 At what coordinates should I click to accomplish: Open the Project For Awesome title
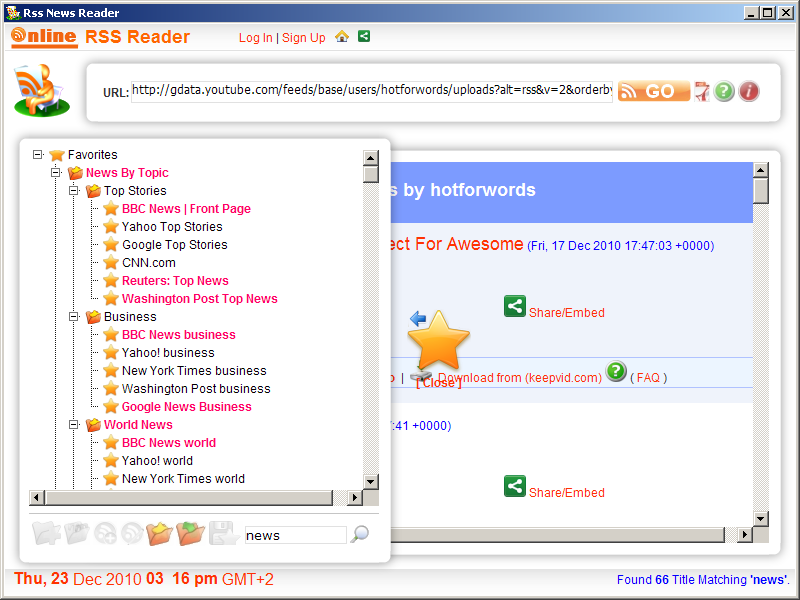pyautogui.click(x=457, y=244)
